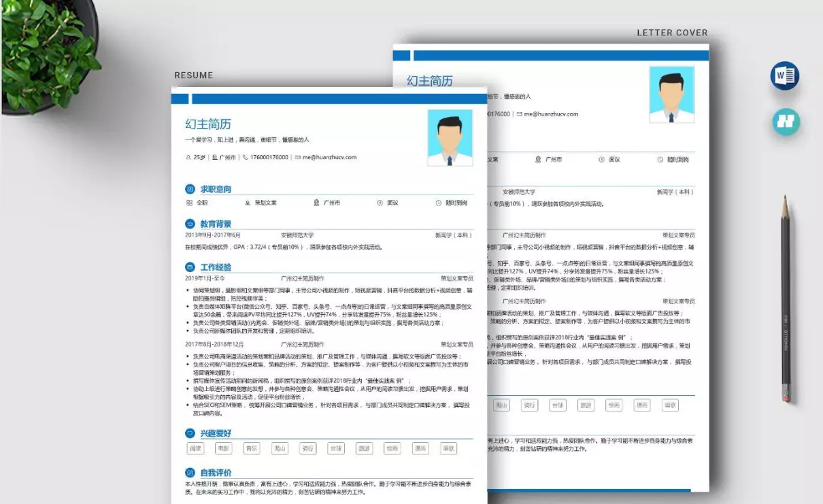823x504 pixels.
Task: Click the blue Word application icon
Action: (785, 75)
